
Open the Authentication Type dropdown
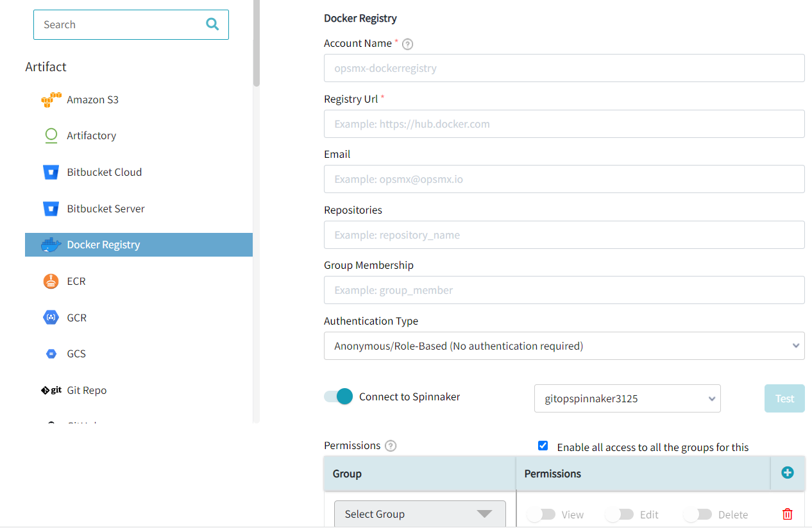point(564,345)
